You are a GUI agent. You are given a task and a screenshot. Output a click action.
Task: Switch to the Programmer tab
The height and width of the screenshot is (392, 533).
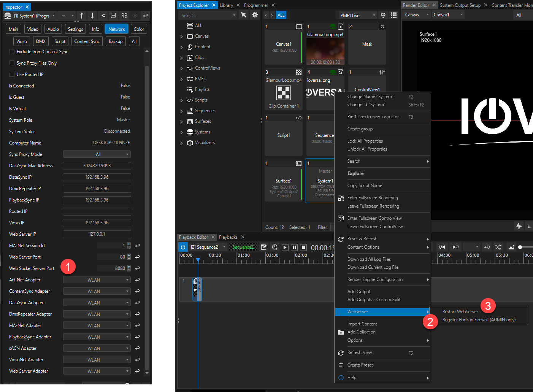pos(256,5)
